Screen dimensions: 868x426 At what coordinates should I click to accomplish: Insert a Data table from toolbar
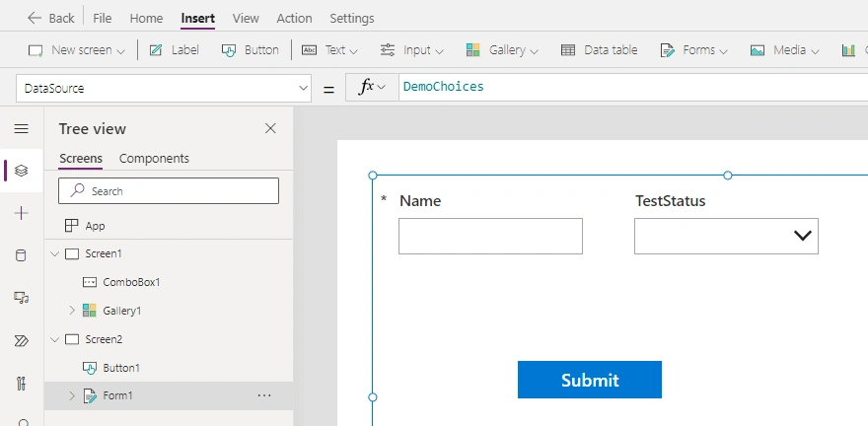tap(599, 49)
